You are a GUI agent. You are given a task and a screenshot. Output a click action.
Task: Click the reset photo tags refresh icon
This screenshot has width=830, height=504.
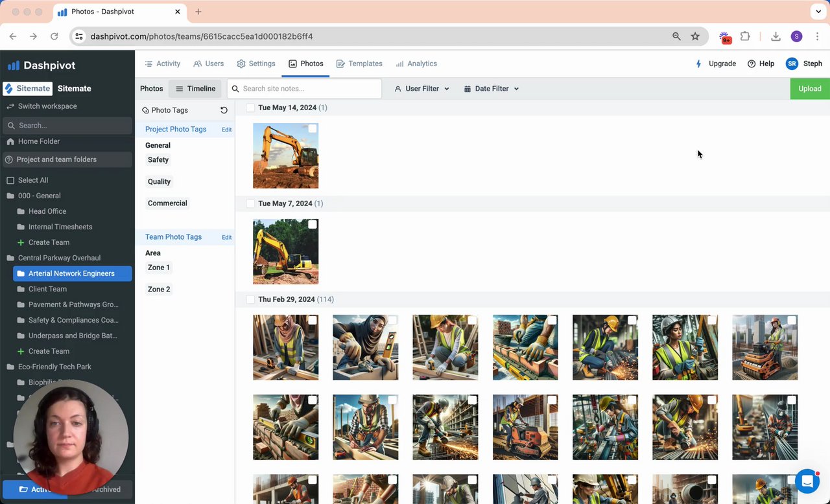pyautogui.click(x=224, y=110)
